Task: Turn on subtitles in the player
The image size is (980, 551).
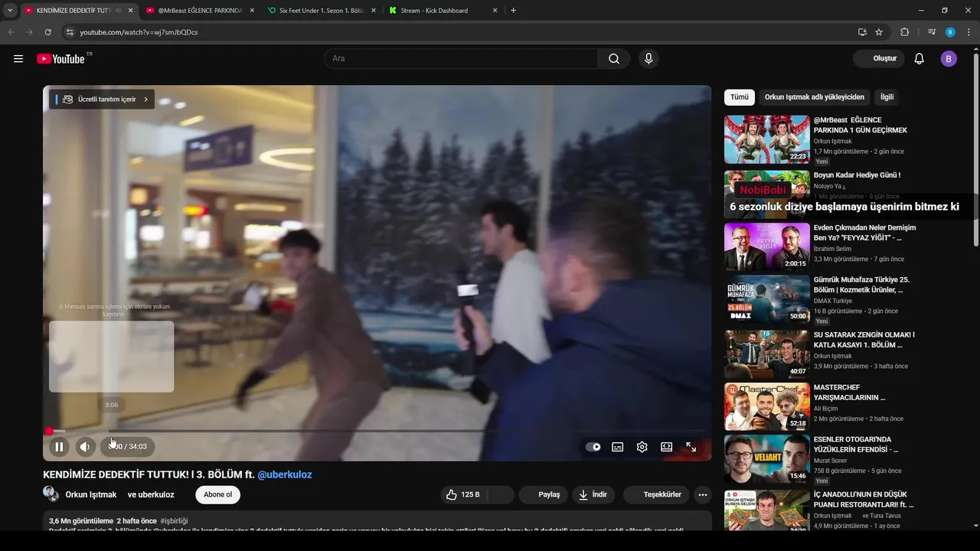Action: (x=618, y=447)
